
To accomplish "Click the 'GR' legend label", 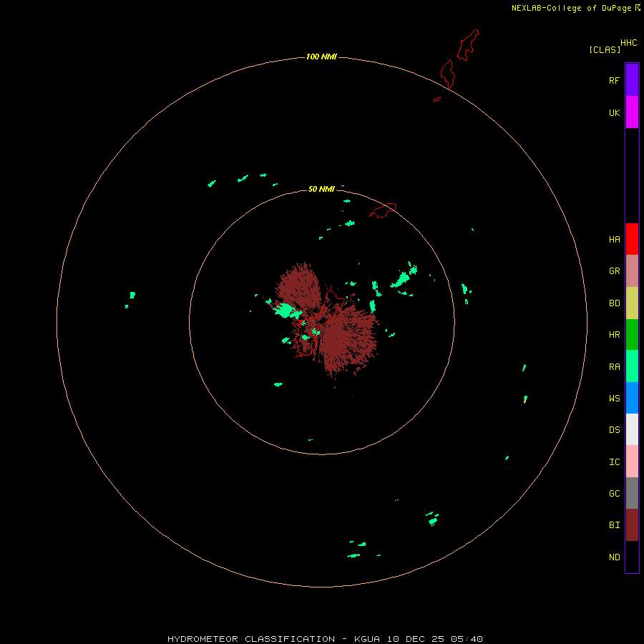I will [x=614, y=271].
